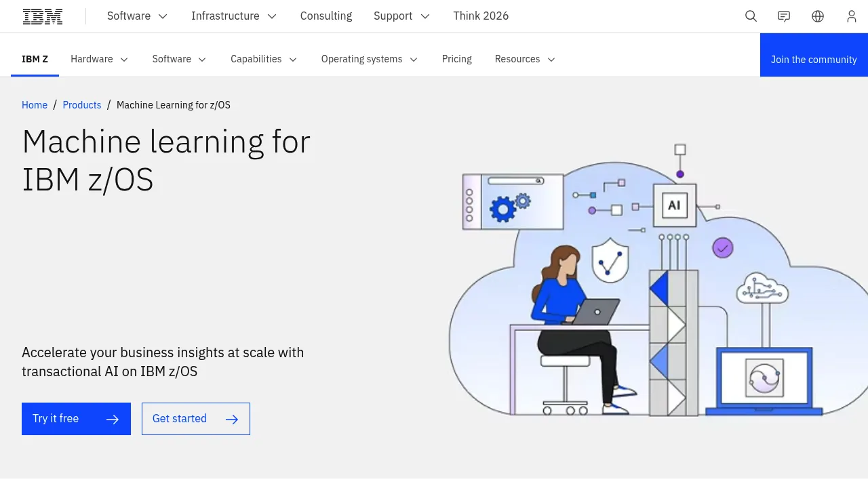Select the IBM Z tab

(x=35, y=59)
